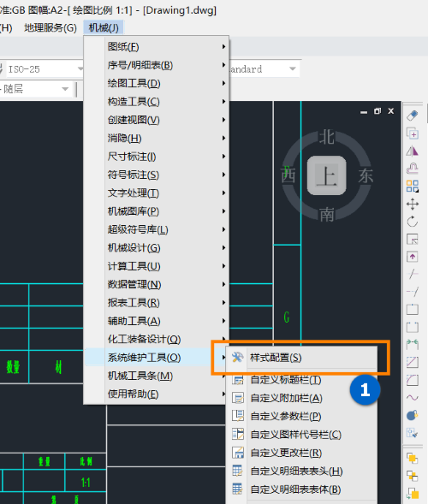This screenshot has width=428, height=504.
Task: Select the Match Properties brush icon
Action: 413,433
